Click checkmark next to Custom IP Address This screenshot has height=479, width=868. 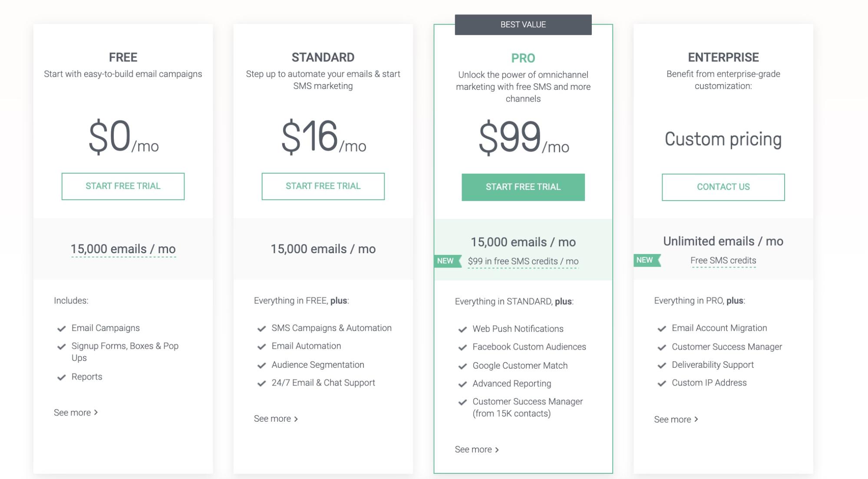[662, 383]
